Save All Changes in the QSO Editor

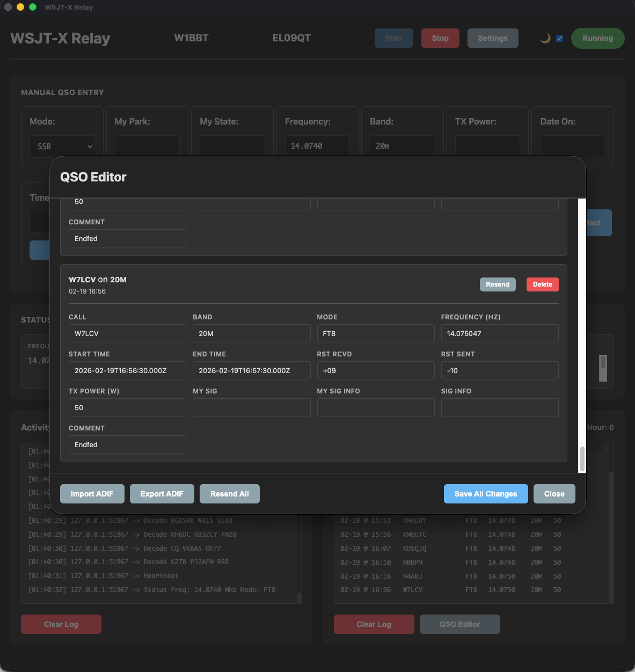(485, 493)
